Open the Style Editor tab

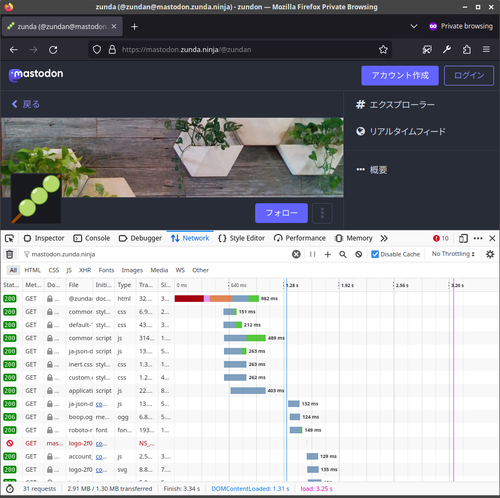(x=241, y=238)
